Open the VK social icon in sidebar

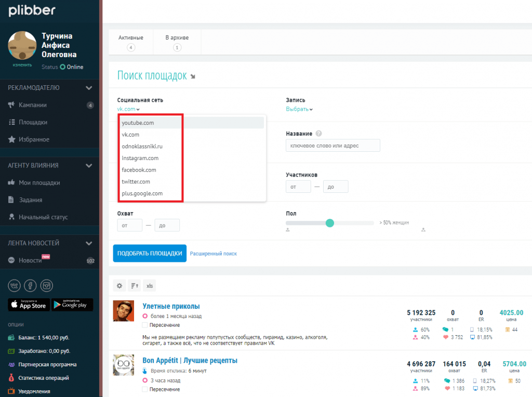pos(14,285)
